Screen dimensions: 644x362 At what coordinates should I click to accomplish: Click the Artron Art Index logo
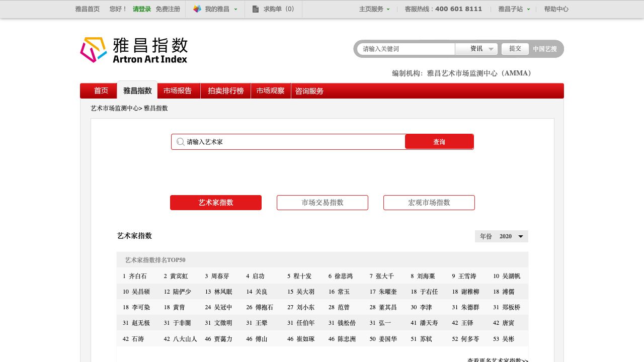[x=134, y=50]
